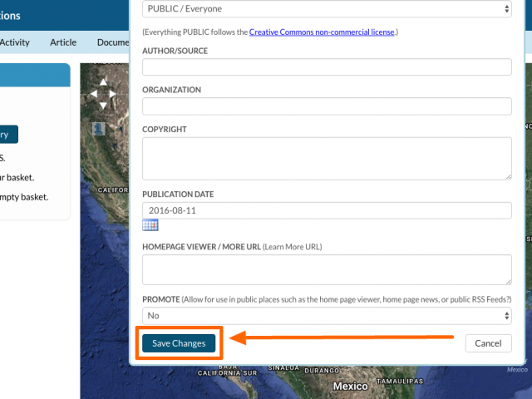
Task: Click inside the Copyright text area
Action: tap(326, 158)
